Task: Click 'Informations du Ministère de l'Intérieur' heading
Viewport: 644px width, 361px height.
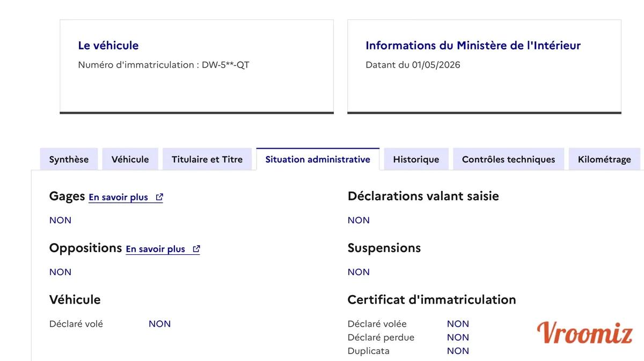Action: [473, 46]
